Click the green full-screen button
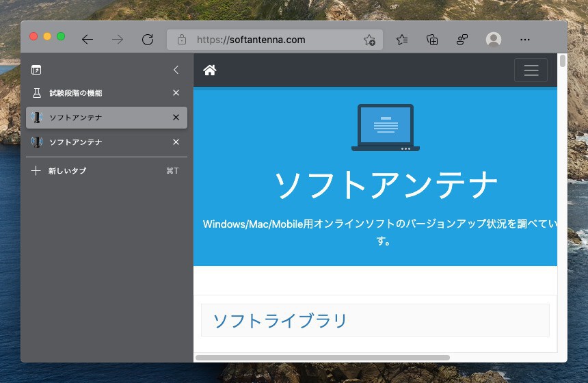 [61, 36]
